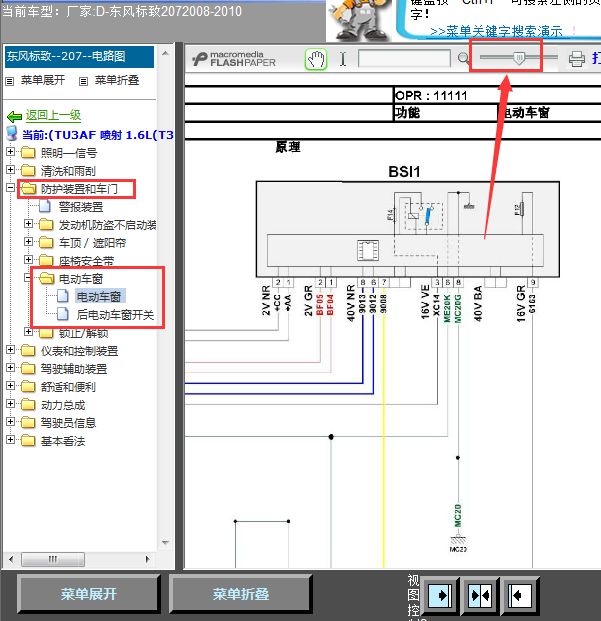The image size is (601, 621).
Task: Click the sidebar scroll right arrow
Action: click(x=148, y=559)
